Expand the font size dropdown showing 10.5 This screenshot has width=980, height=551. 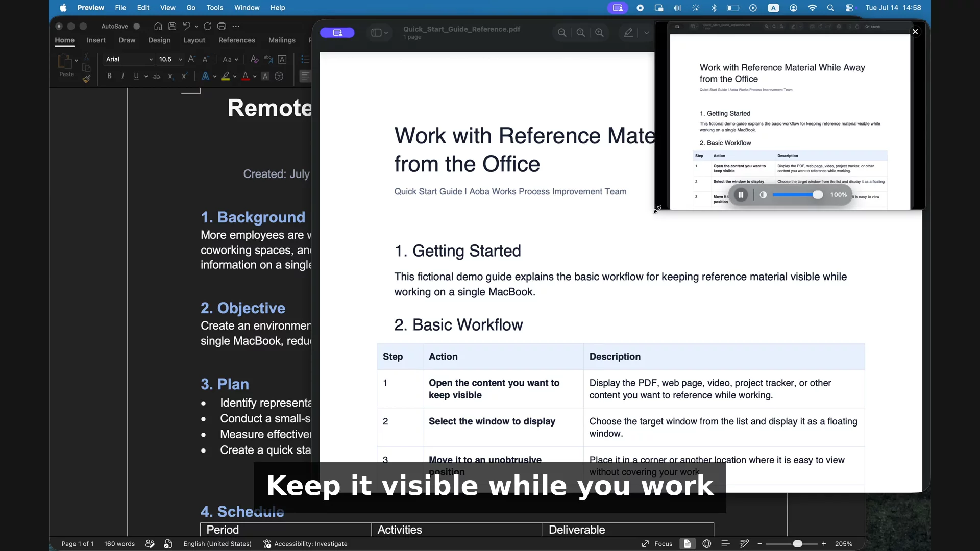170,59
